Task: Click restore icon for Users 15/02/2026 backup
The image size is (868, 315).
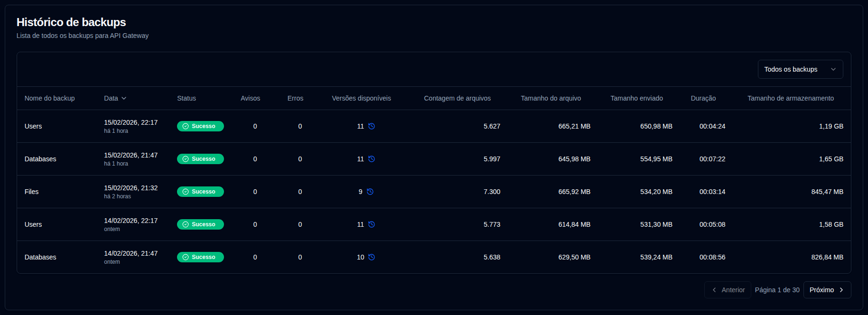Action: [x=372, y=126]
